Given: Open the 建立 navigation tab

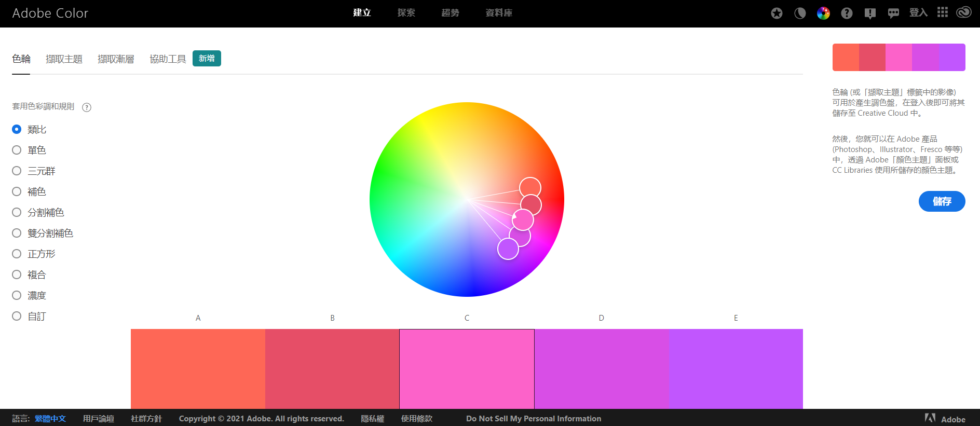Looking at the screenshot, I should (x=362, y=13).
